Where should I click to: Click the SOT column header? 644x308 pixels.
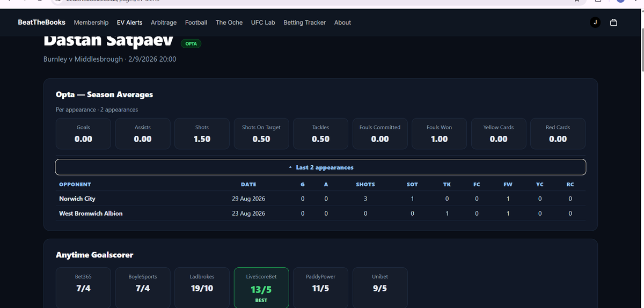[x=412, y=184]
